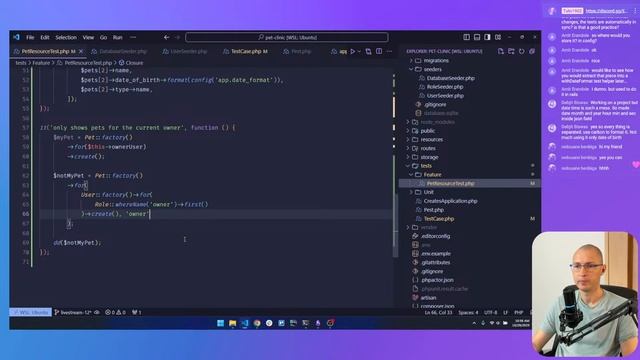Toggle the primary side bar layout icon
Image resolution: width=640 pixels, height=360 pixels.
tap(466, 37)
